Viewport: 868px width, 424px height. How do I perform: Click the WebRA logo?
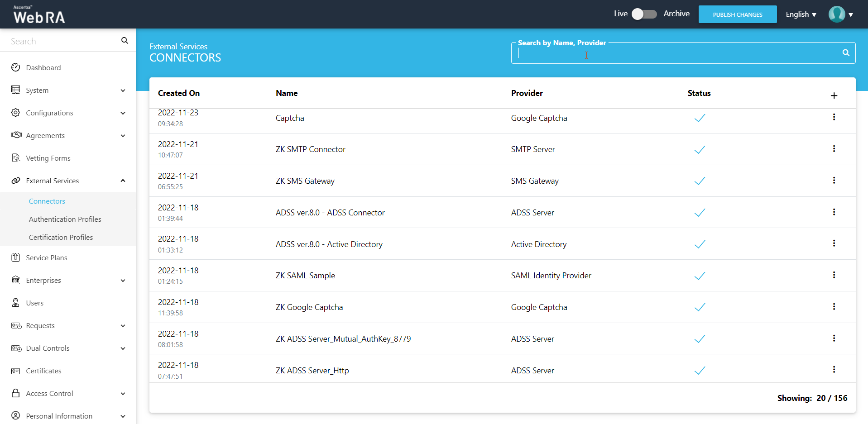[39, 14]
